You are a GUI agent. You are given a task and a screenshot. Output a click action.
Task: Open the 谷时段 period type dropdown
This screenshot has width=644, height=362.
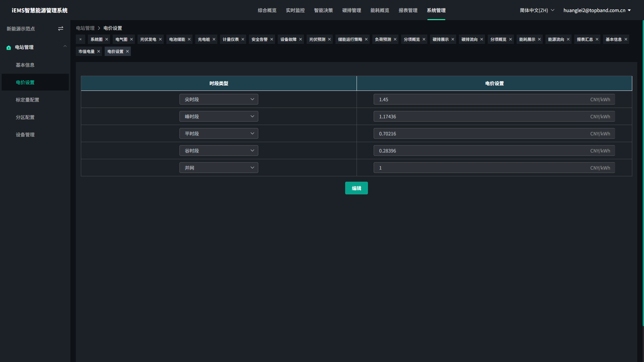(219, 151)
